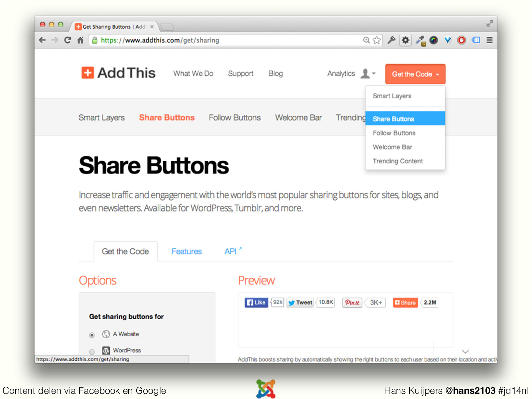Open a new tab with the blank tab button
The width and height of the screenshot is (532, 399).
tap(167, 27)
